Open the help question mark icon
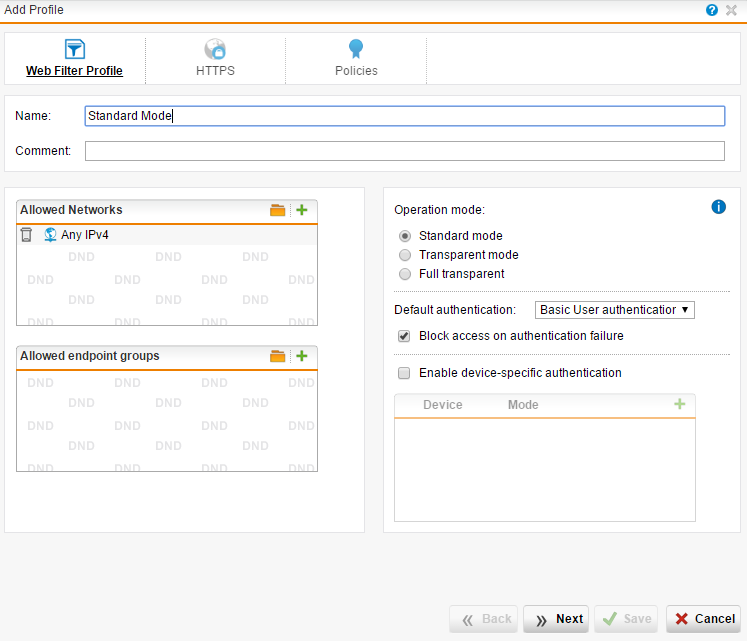 [x=712, y=10]
